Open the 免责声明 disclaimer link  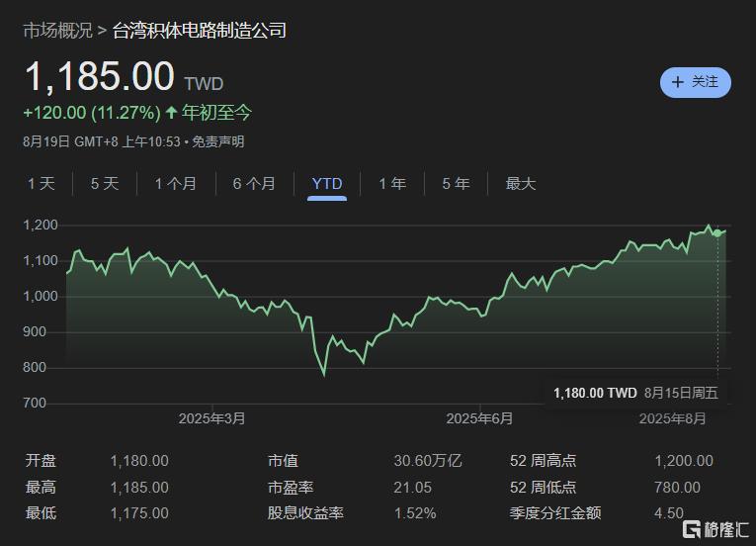tap(218, 141)
